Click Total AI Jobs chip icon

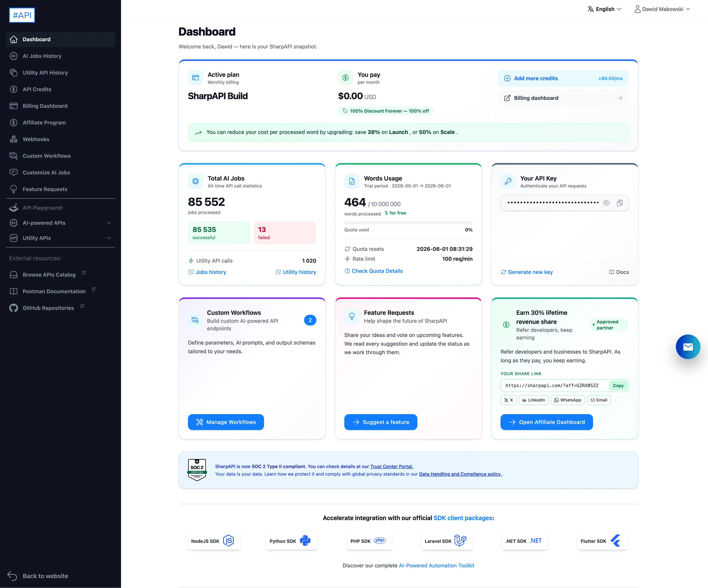pos(196,181)
